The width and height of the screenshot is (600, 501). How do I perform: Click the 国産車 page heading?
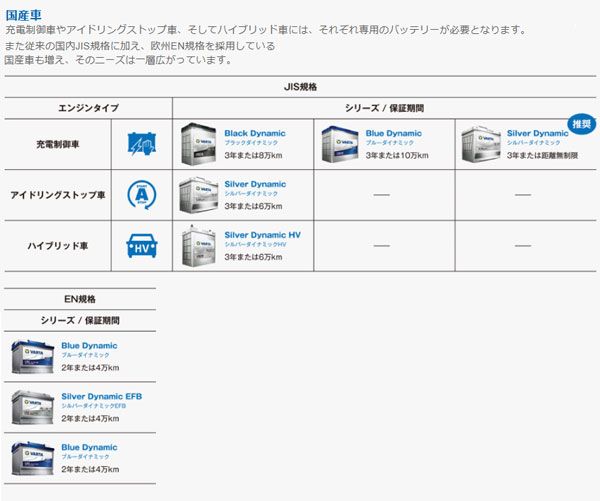coord(23,15)
